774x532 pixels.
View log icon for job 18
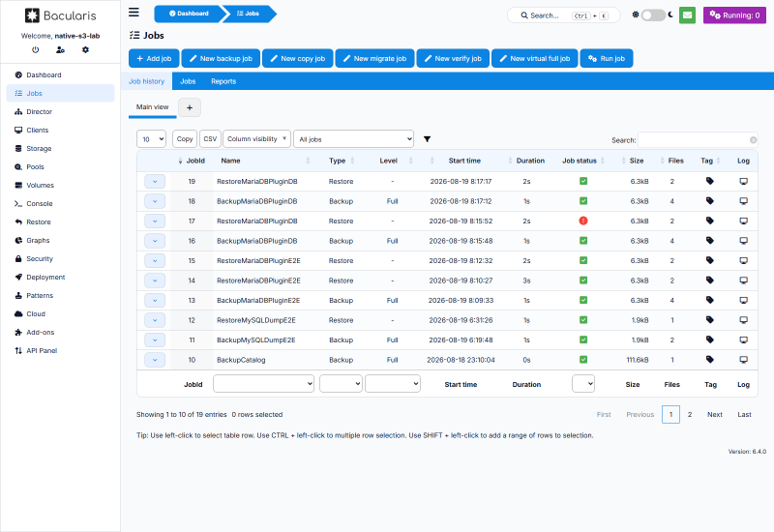[x=743, y=201]
